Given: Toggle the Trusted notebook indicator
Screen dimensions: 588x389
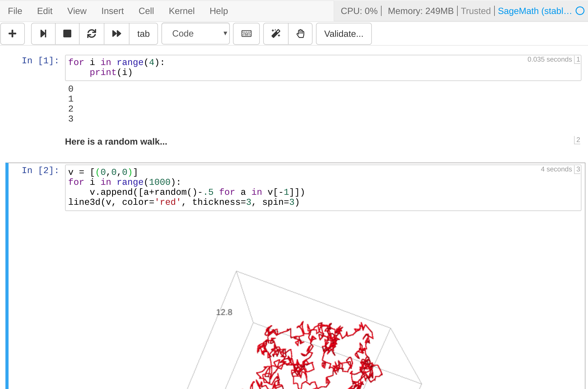Looking at the screenshot, I should 476,11.
